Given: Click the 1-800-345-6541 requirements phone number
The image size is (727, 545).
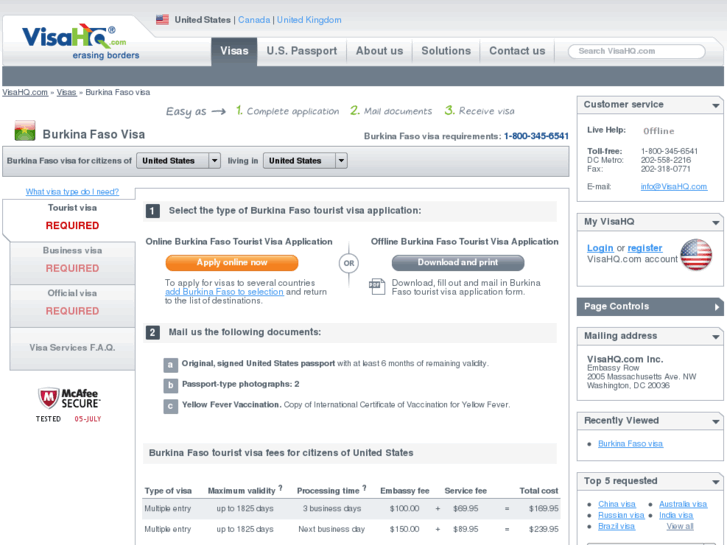Looking at the screenshot, I should (536, 136).
